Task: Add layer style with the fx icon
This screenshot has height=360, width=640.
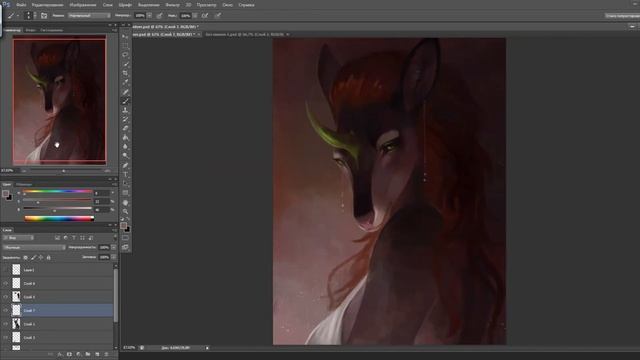Action: coord(60,354)
